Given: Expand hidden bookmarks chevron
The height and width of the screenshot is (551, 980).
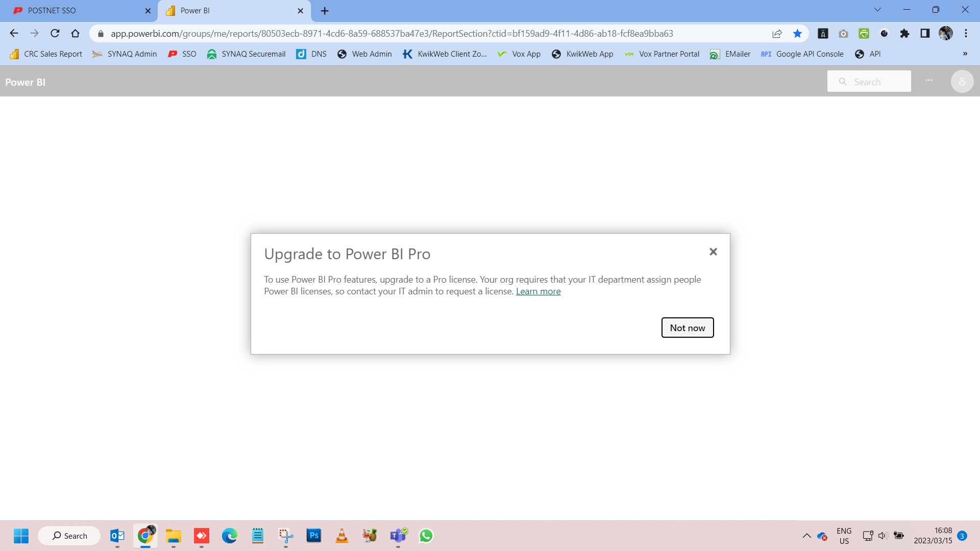Looking at the screenshot, I should click(965, 54).
